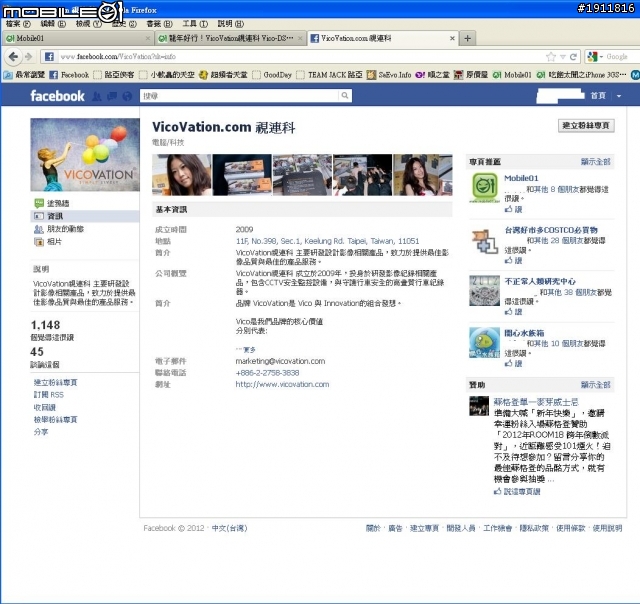Open the friend requests icon

pos(97,96)
